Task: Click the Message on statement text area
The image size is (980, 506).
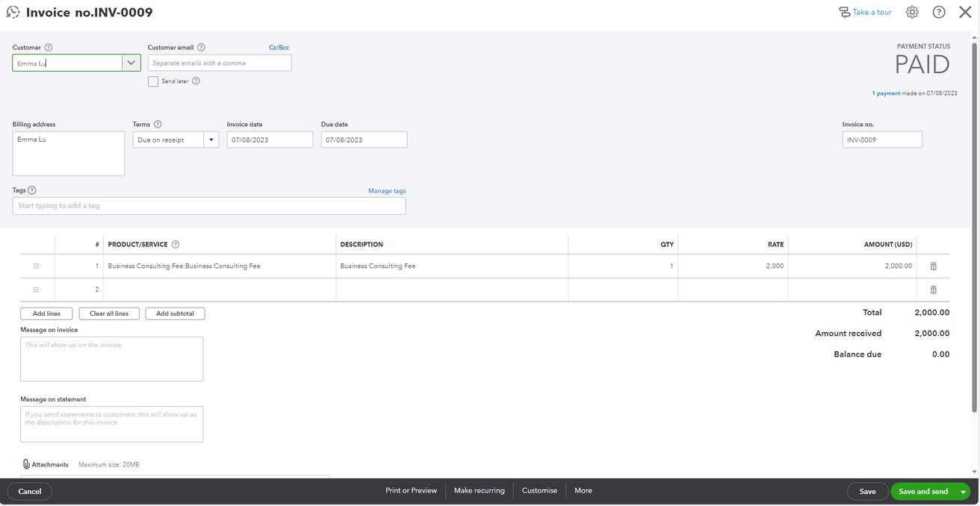Action: (112, 424)
